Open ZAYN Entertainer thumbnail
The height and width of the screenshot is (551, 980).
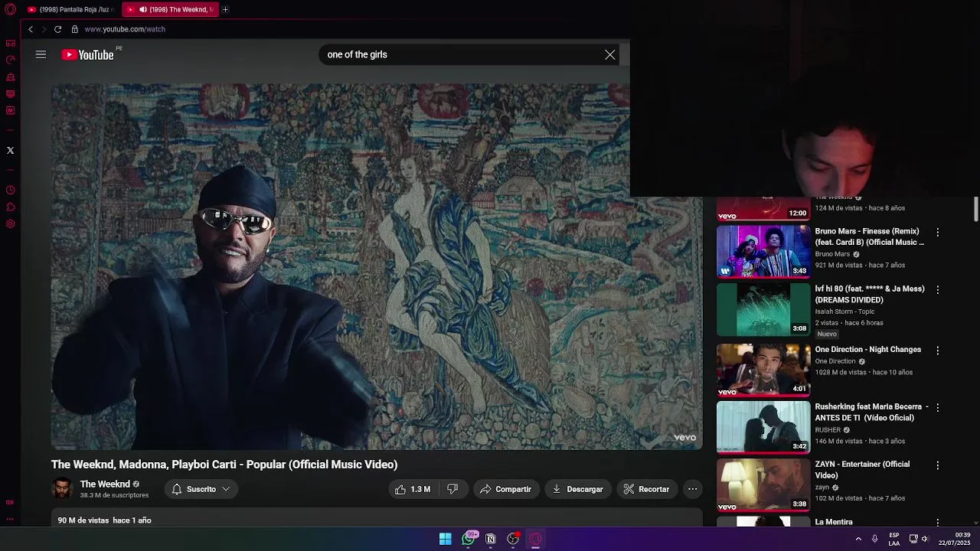point(763,485)
